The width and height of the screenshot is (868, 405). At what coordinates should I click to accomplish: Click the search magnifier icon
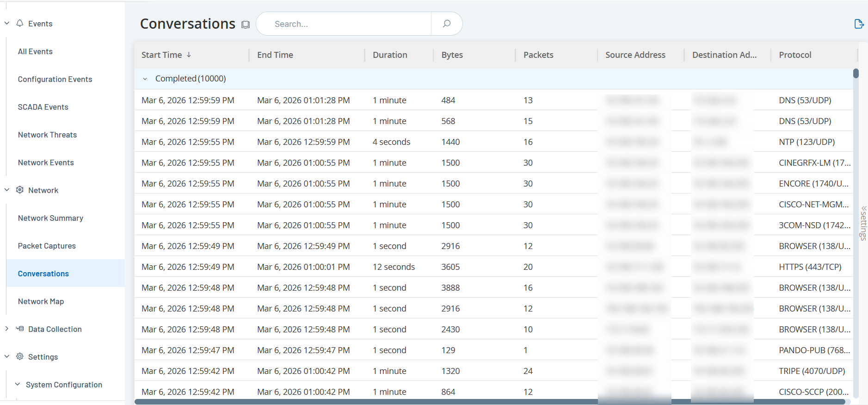click(446, 24)
